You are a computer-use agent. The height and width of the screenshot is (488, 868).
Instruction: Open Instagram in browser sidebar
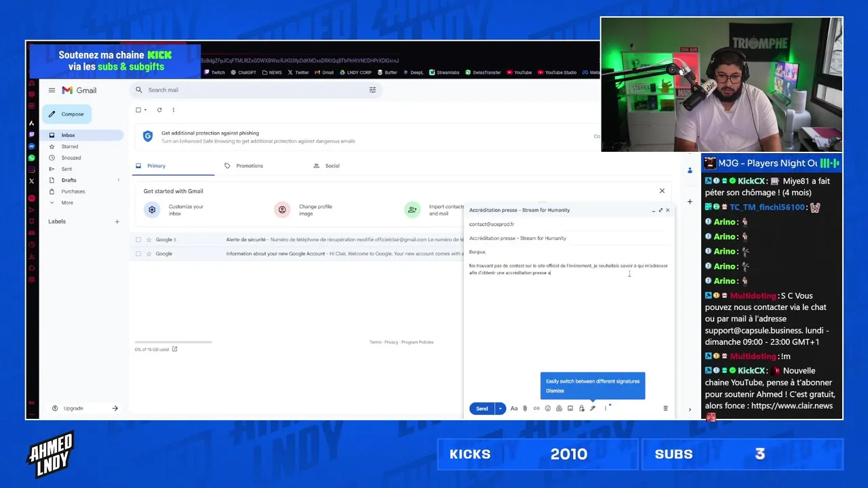click(32, 169)
